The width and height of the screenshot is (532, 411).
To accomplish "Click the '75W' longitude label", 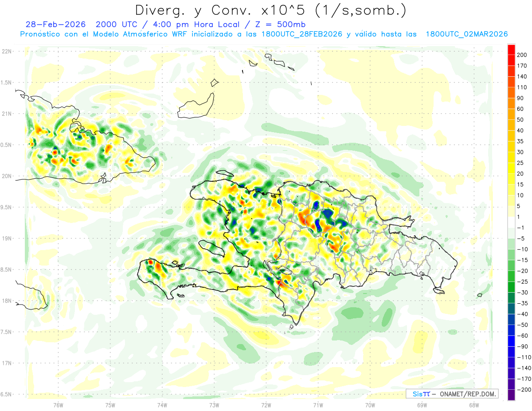I will click(x=110, y=405).
